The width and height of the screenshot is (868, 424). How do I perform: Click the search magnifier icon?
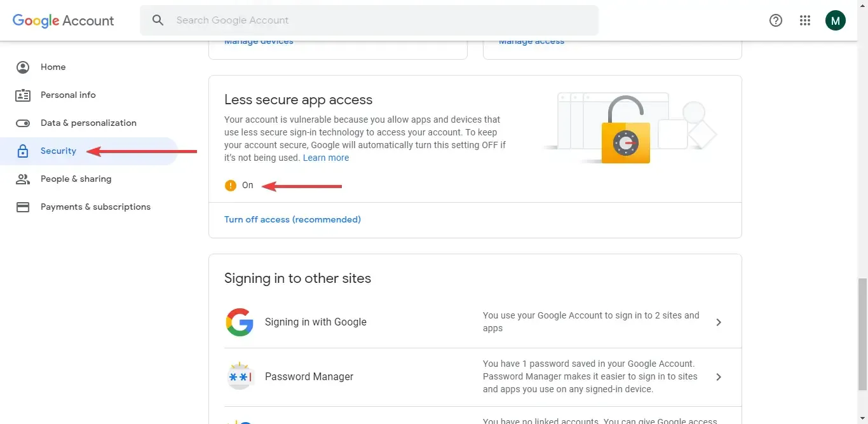click(158, 20)
